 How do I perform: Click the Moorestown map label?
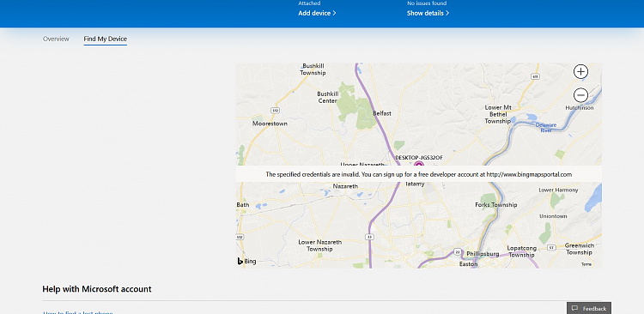tap(270, 124)
